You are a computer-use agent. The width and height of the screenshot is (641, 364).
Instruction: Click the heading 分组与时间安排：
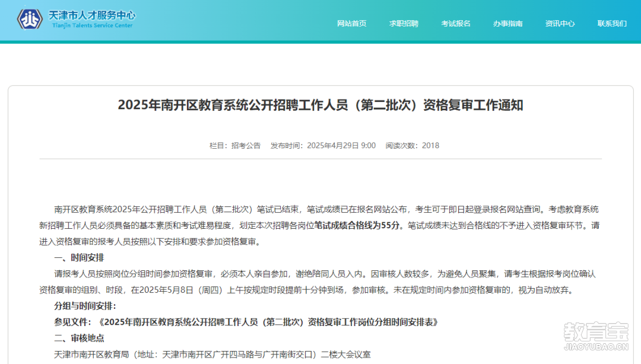tap(85, 306)
